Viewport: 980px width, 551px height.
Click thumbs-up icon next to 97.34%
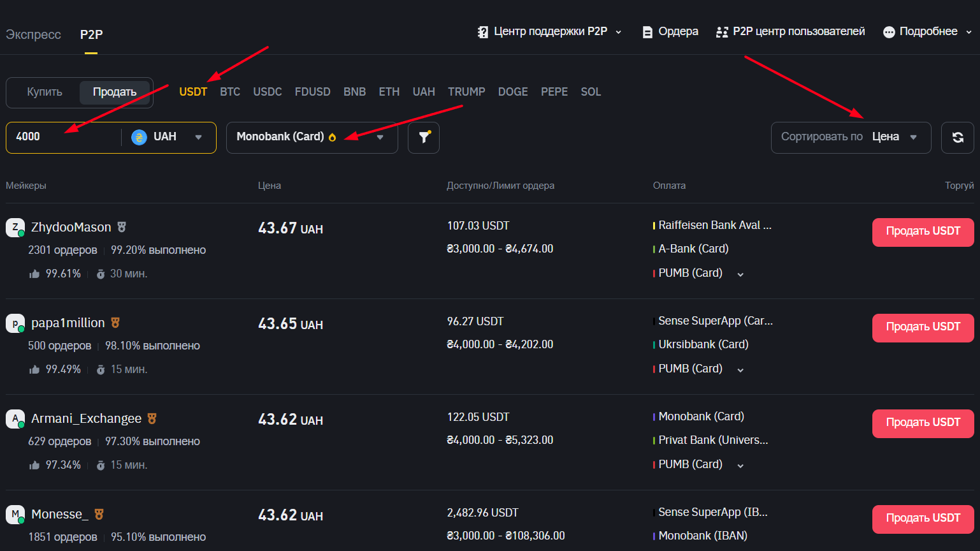[x=34, y=465]
